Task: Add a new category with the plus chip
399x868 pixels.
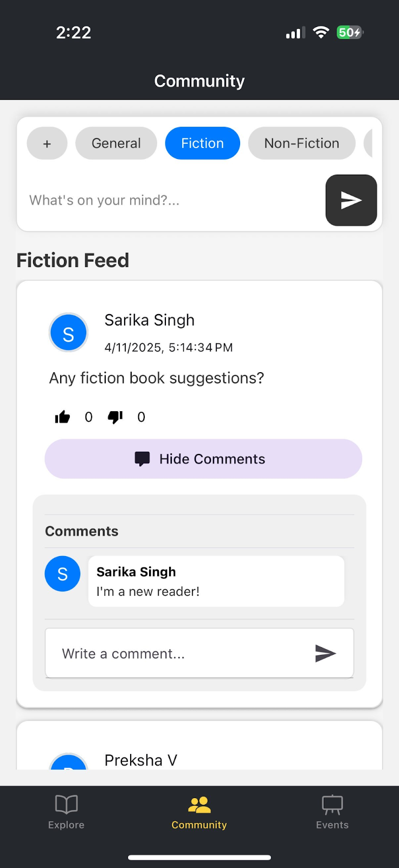Action: pyautogui.click(x=47, y=143)
